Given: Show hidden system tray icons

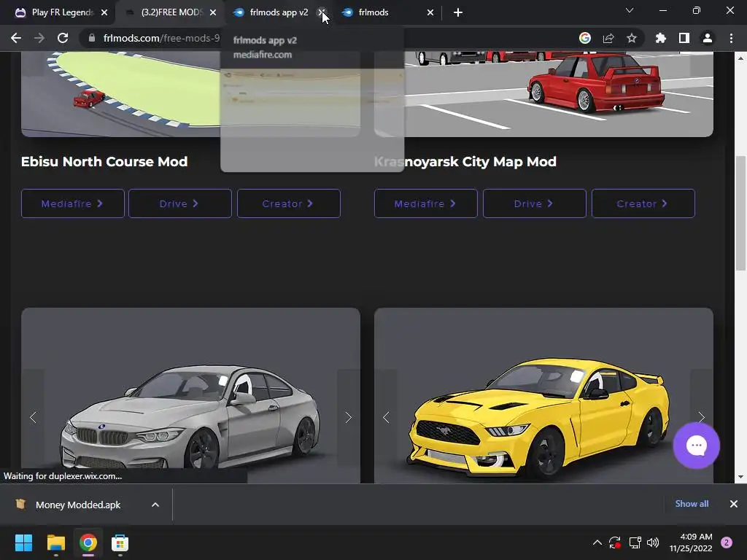Looking at the screenshot, I should tap(597, 542).
